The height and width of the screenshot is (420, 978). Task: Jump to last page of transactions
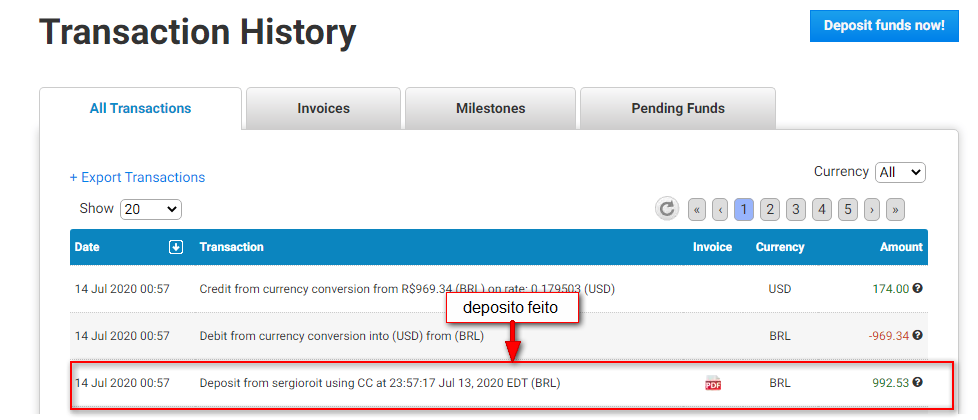pyautogui.click(x=896, y=209)
